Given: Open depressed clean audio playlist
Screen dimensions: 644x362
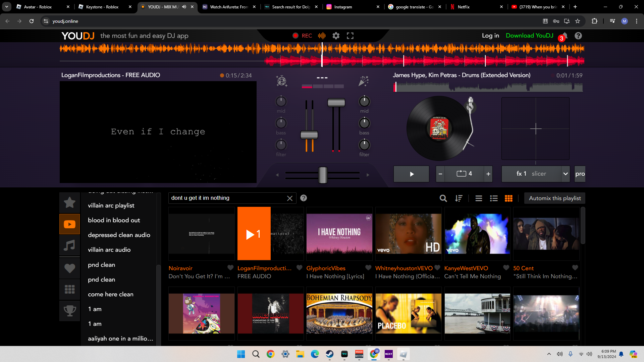Looking at the screenshot, I should pos(119,235).
